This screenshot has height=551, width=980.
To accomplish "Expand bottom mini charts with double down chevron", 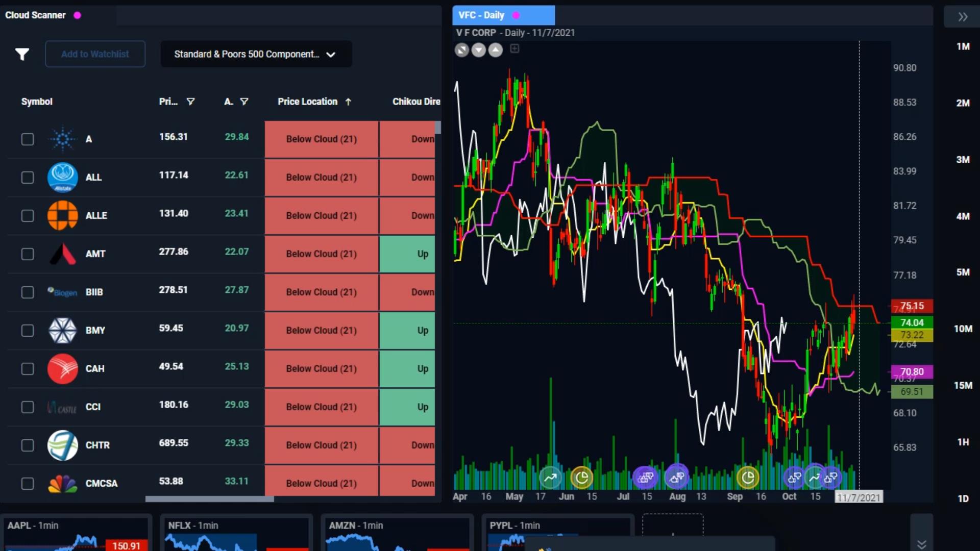I will 922,544.
